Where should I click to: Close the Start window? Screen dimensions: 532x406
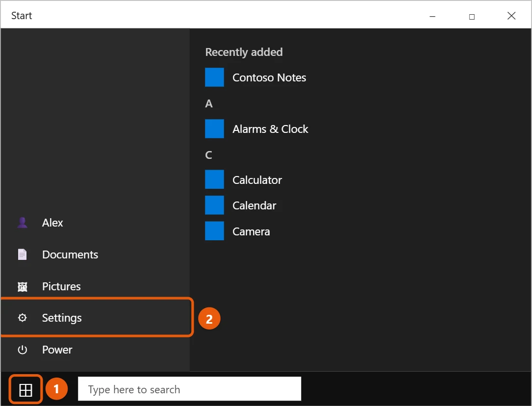[511, 16]
